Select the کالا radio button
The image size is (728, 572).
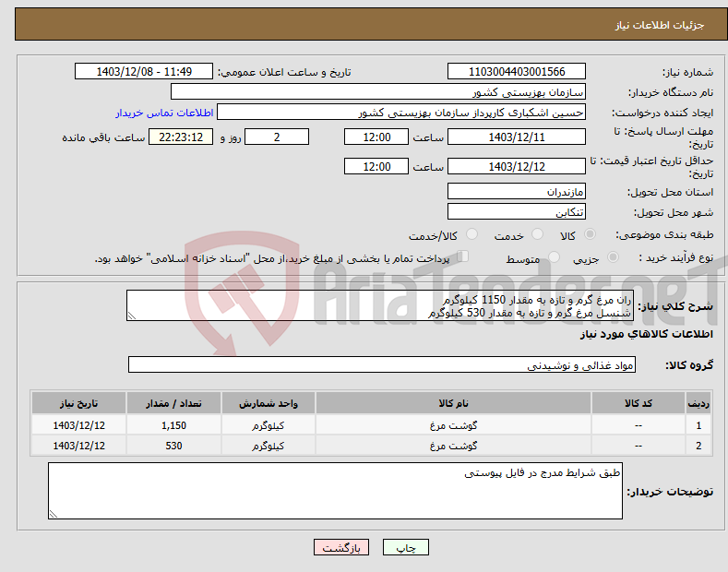(590, 234)
